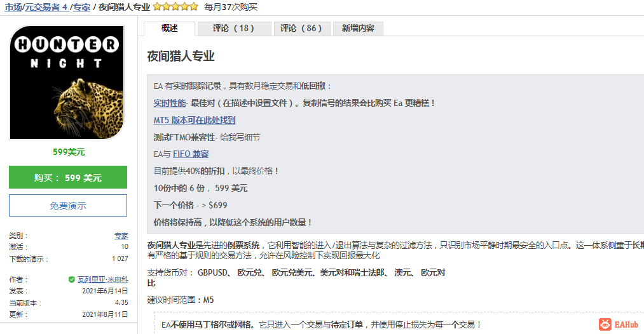The image size is (644, 334).
Task: Open the 实时性能 link
Action: pyautogui.click(x=170, y=103)
